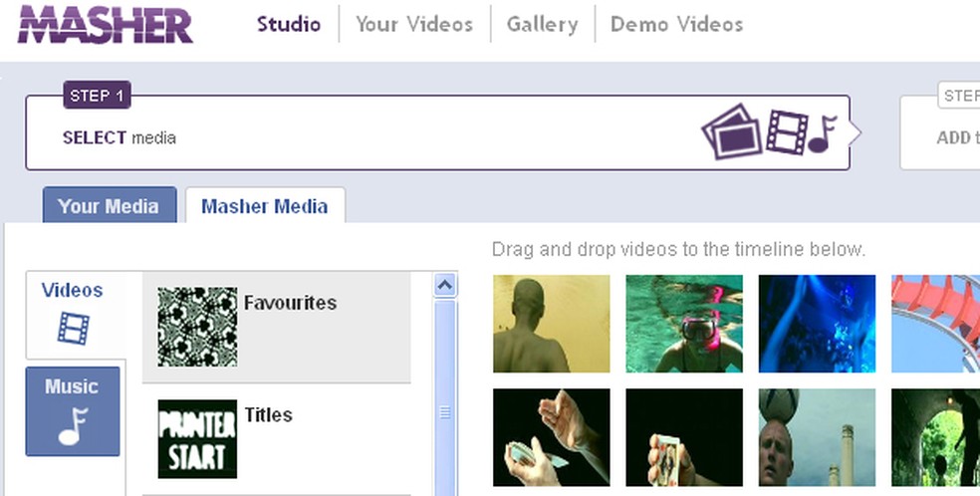Select the hands shuffling cards thumbnail
Image resolution: width=980 pixels, height=496 pixels.
pyautogui.click(x=552, y=437)
